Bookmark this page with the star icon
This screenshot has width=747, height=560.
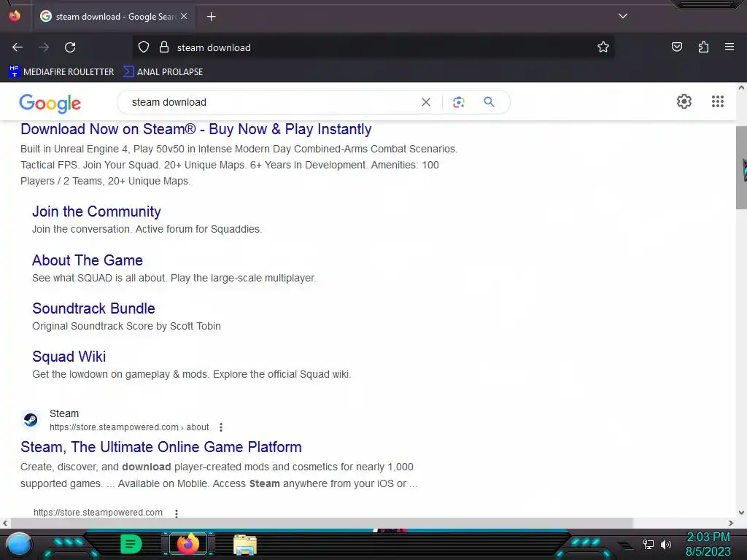pyautogui.click(x=603, y=47)
